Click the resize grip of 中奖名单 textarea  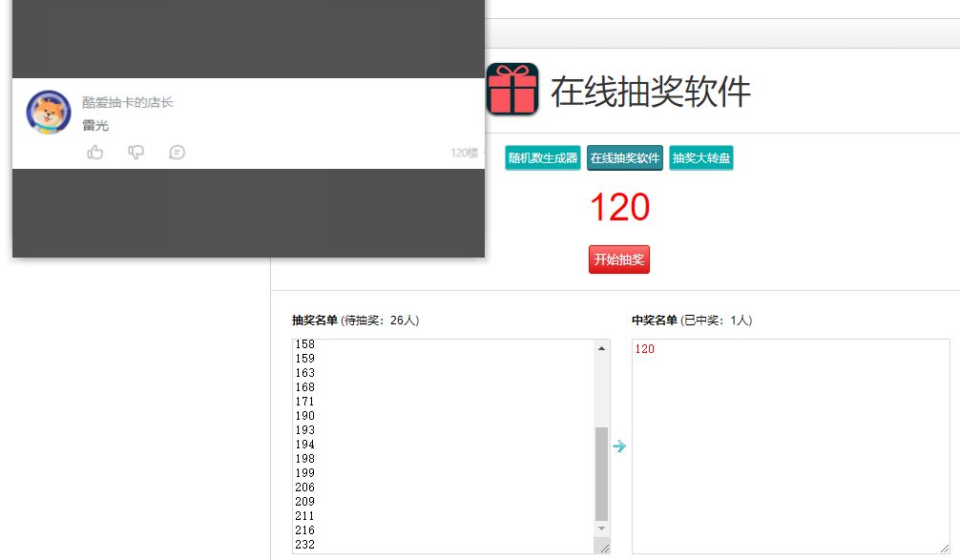(x=944, y=549)
